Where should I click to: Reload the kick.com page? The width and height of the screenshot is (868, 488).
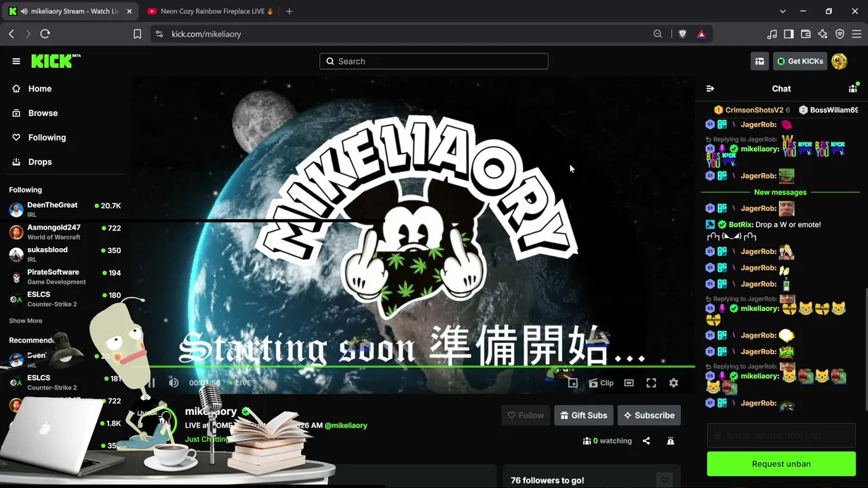(x=45, y=34)
